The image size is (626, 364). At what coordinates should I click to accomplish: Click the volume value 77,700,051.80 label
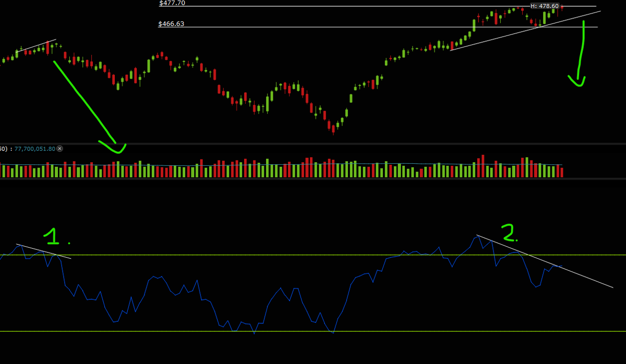34,148
